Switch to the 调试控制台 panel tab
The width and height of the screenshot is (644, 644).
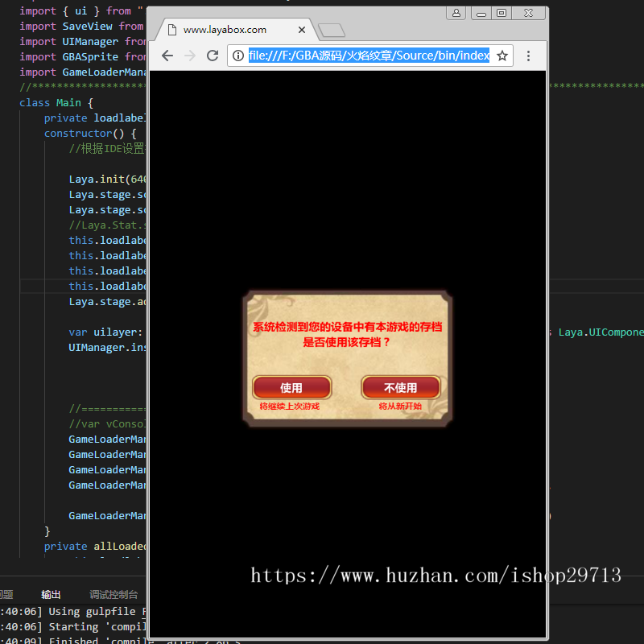click(x=114, y=594)
